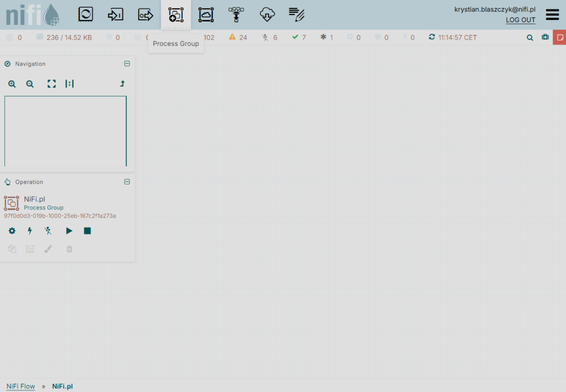Pick the Output Port component icon
Viewport: 566px width, 392px height.
[145, 15]
